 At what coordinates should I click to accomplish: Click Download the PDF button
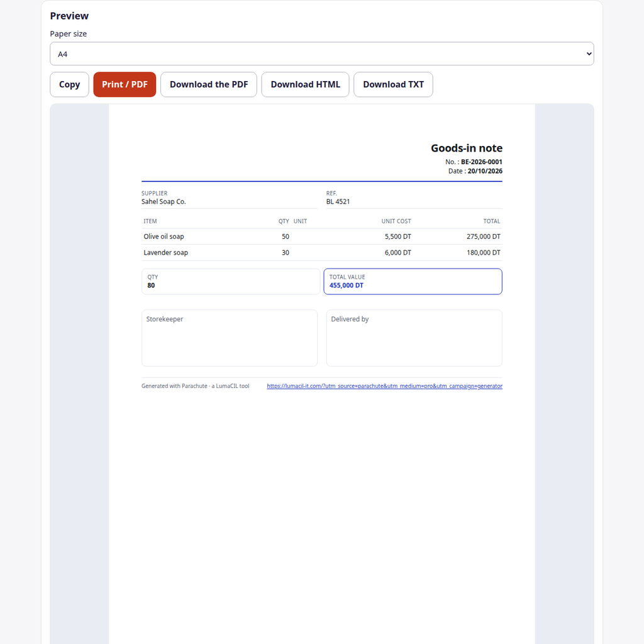tap(209, 85)
